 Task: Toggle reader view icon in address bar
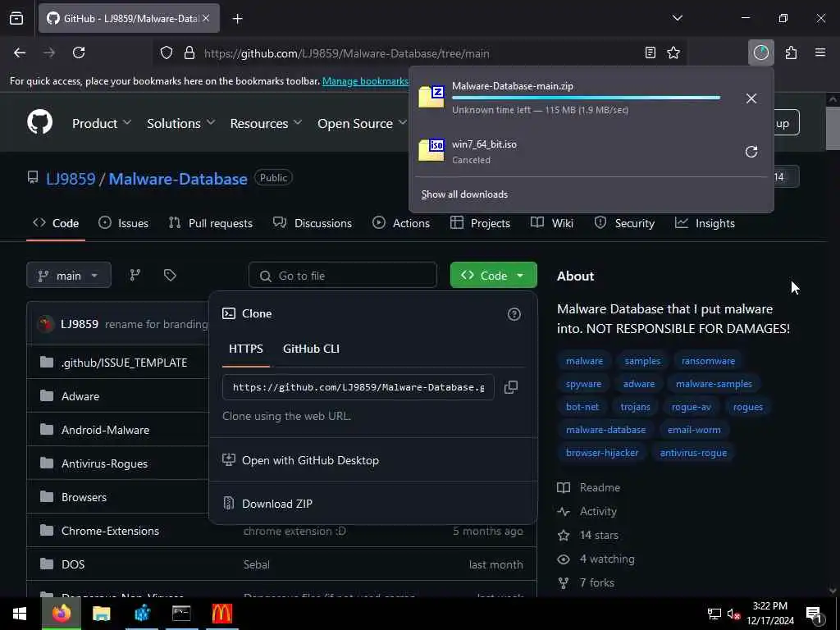coord(651,52)
